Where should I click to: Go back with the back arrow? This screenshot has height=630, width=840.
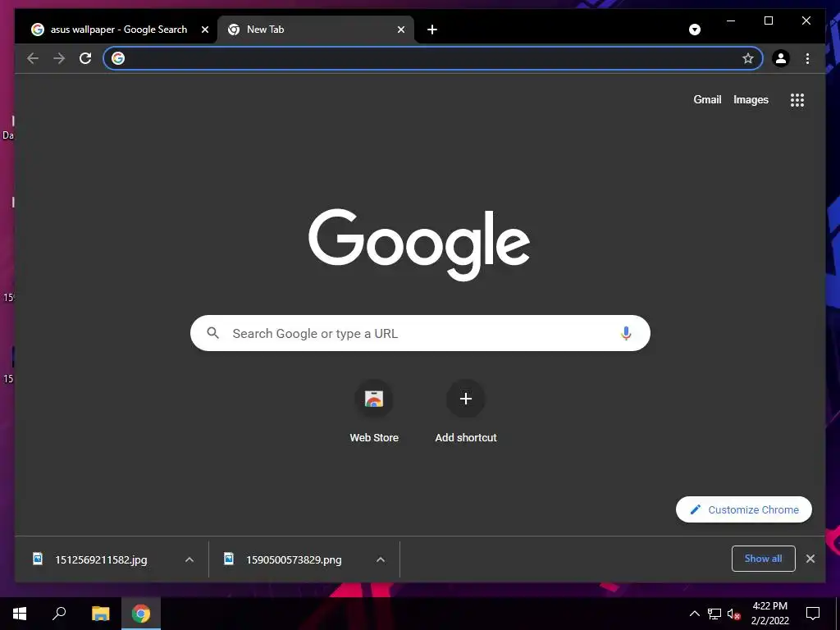click(x=33, y=58)
